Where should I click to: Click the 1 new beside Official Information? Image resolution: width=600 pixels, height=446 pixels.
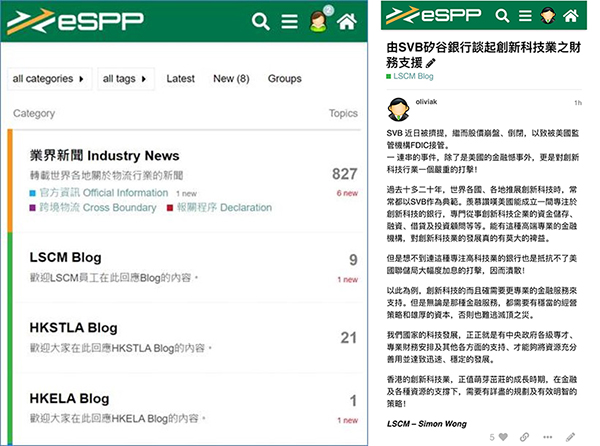[x=186, y=194]
